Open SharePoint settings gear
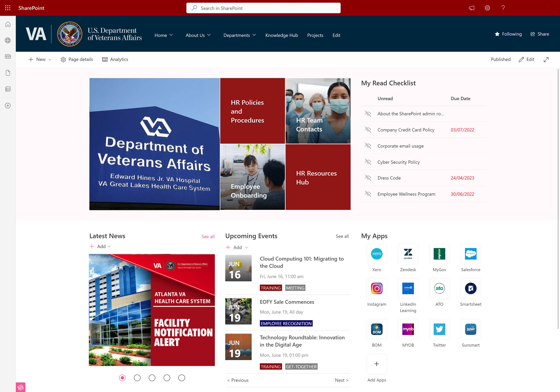 tap(487, 8)
